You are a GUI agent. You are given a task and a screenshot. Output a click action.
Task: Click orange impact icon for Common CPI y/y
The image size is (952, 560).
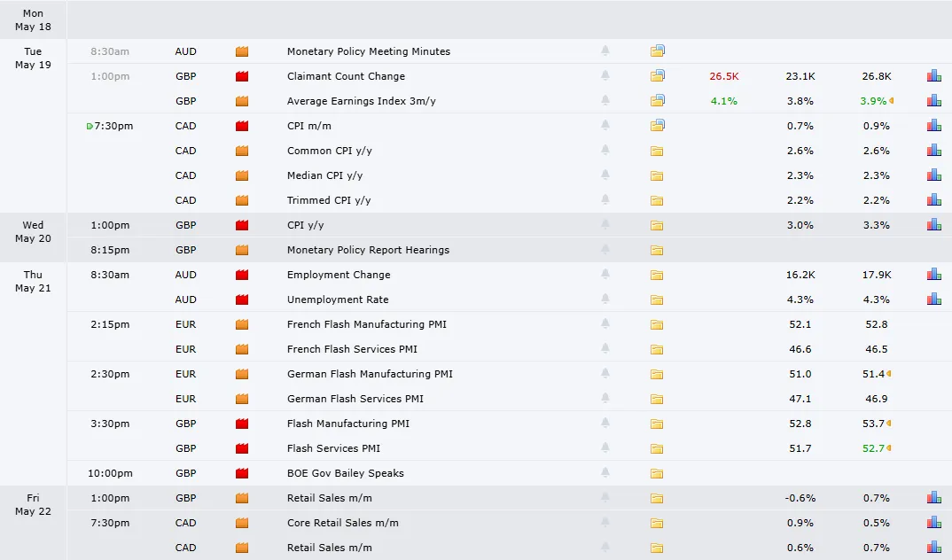pos(242,151)
